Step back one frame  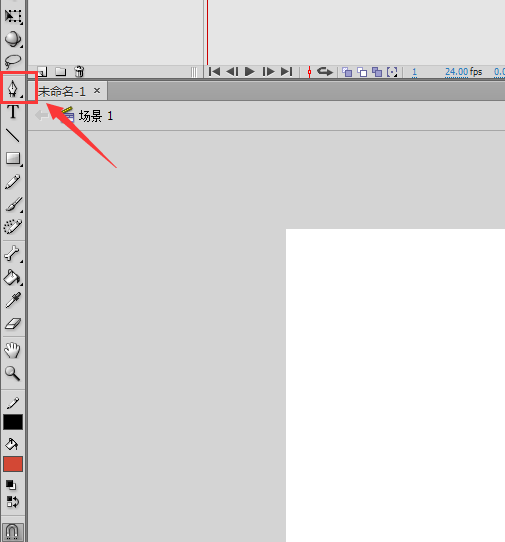232,72
